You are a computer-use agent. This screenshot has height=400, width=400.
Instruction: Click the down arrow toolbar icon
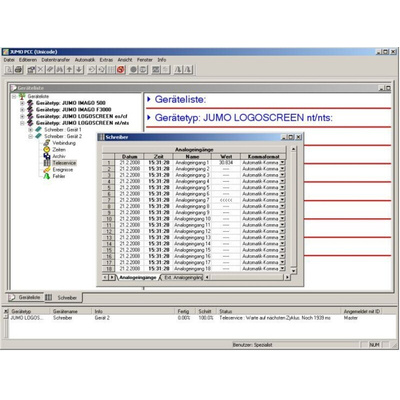(79, 69)
